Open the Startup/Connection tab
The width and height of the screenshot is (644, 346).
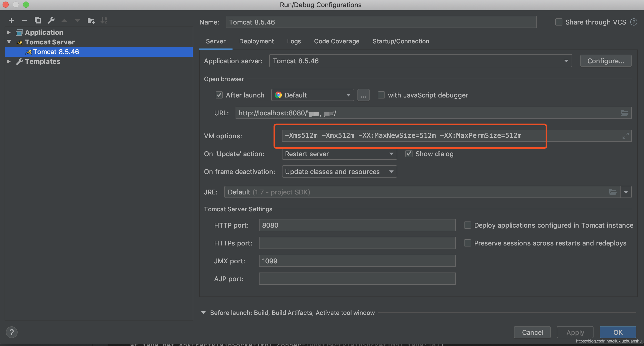click(401, 41)
